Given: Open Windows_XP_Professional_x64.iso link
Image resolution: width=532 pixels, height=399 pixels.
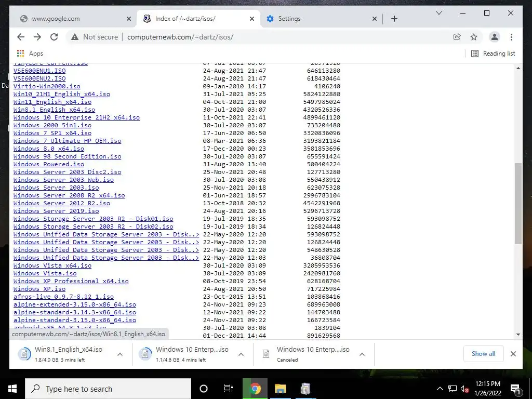Looking at the screenshot, I should pos(71,281).
